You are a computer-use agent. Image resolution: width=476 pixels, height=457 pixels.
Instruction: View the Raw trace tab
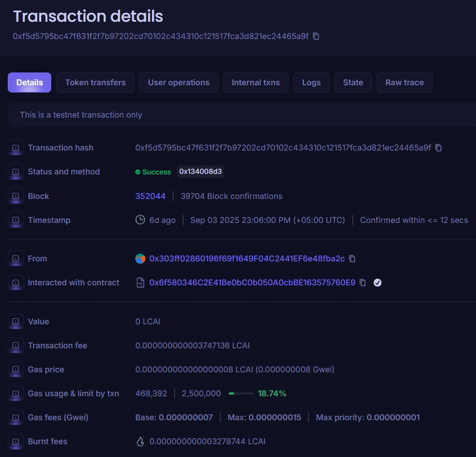click(x=404, y=82)
